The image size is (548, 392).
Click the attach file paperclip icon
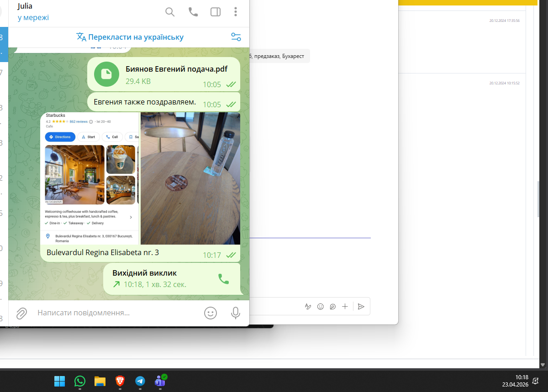tap(21, 313)
